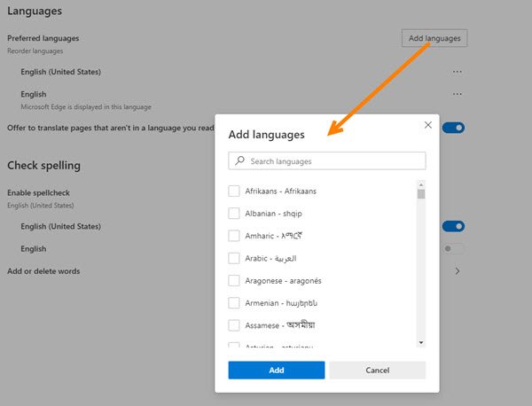Select the Armenian language checkbox
Image resolution: width=532 pixels, height=406 pixels.
click(x=234, y=303)
